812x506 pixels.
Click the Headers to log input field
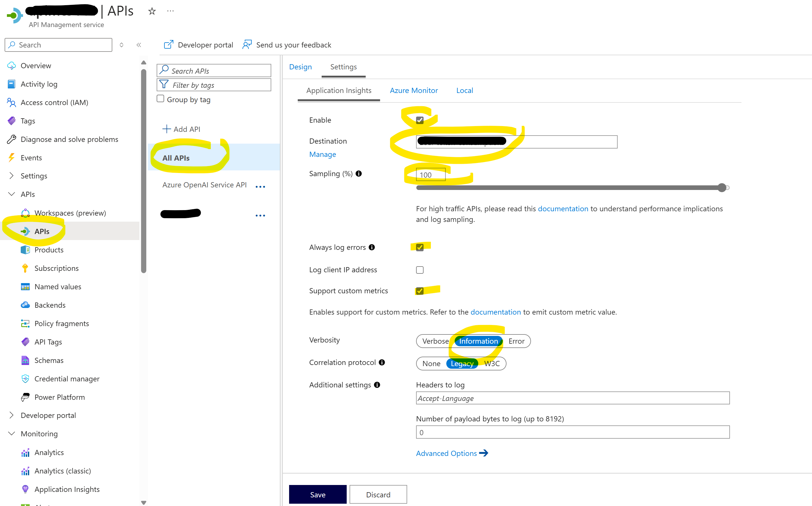click(x=573, y=398)
